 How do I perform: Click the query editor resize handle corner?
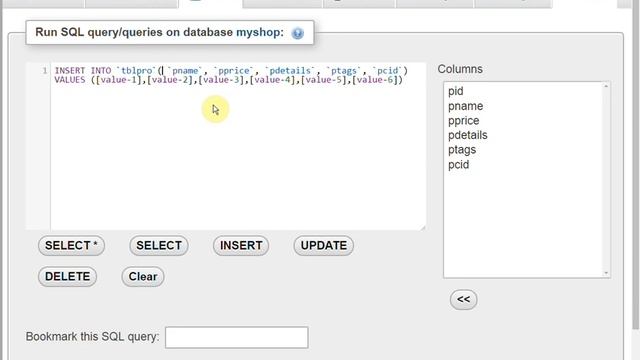click(x=422, y=227)
